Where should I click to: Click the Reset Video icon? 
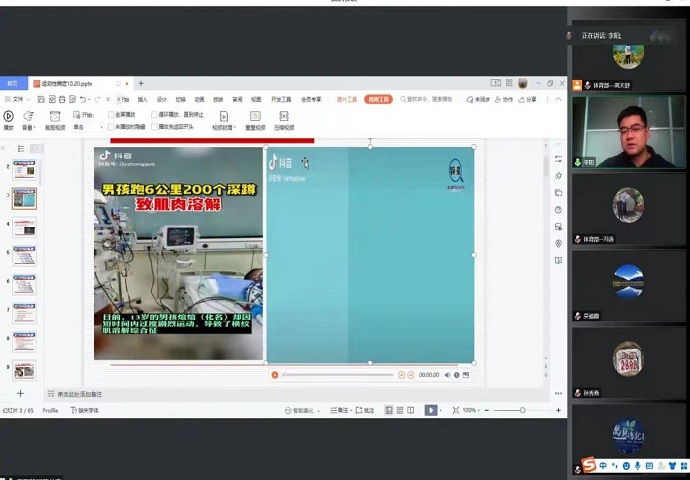click(x=255, y=117)
